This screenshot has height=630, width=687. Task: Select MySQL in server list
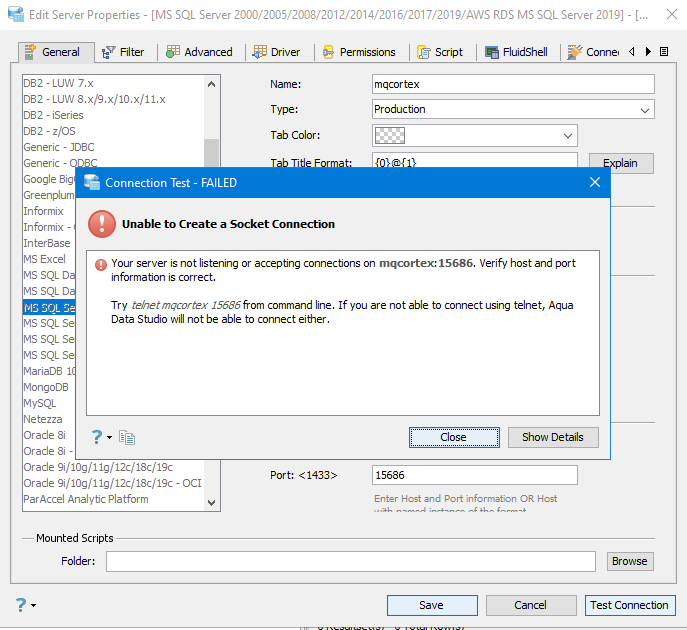49,403
